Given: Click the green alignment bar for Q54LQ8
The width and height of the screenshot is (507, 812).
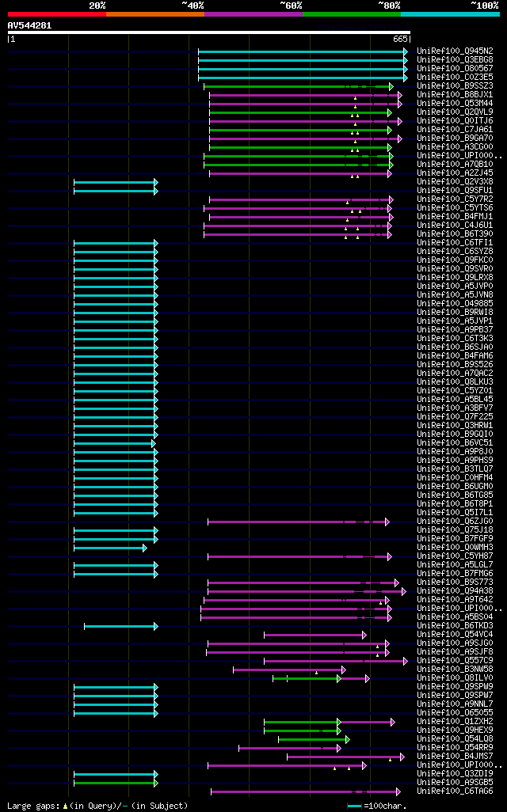Looking at the screenshot, I should (314, 739).
